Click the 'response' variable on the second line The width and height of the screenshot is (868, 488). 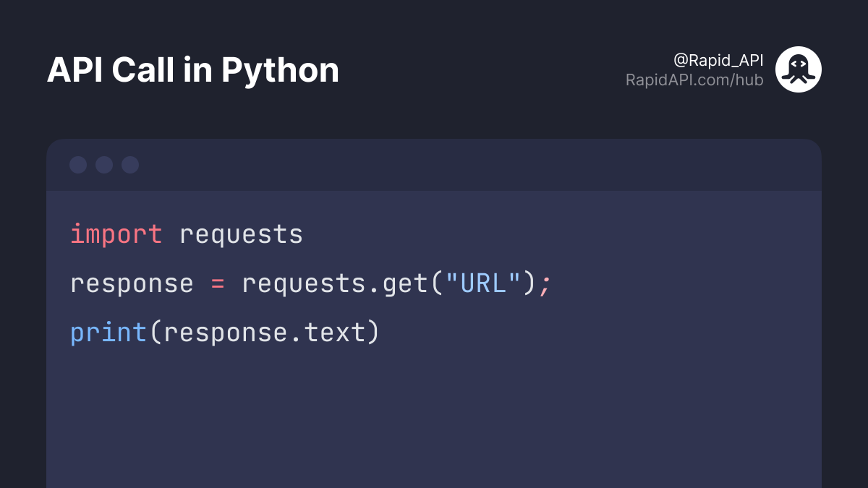(132, 285)
